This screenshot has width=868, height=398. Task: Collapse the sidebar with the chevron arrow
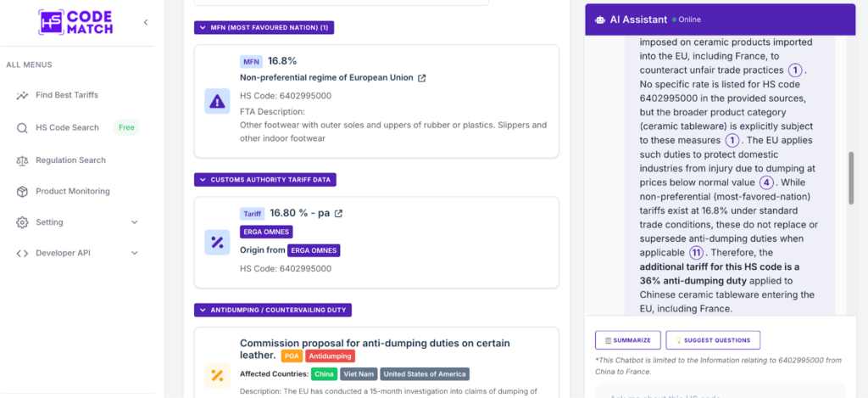[x=146, y=22]
